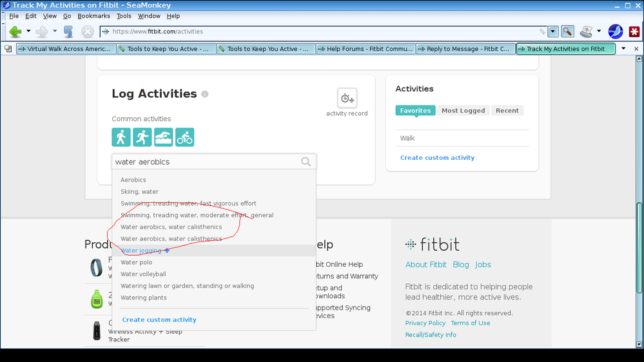The image size is (644, 362).
Task: Select the highlighted Water jogging suggestion
Action: pos(213,251)
